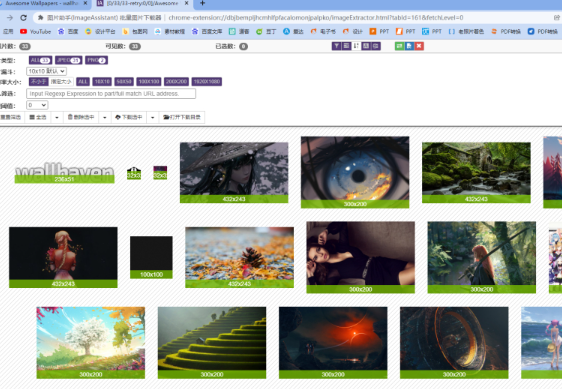Open a new browser tab
The width and height of the screenshot is (562, 389).
point(203,3)
